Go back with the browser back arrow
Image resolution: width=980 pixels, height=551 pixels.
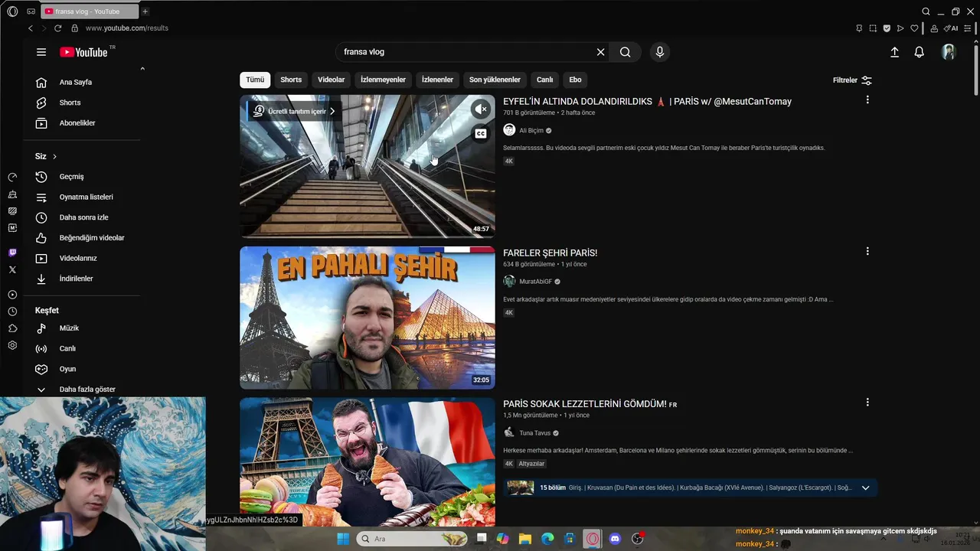click(31, 28)
